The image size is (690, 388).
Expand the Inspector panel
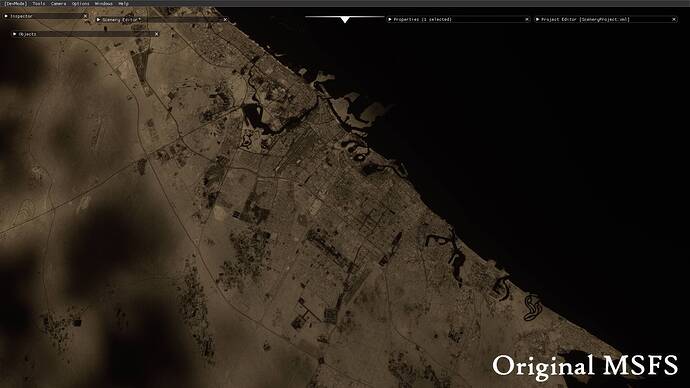tap(6, 16)
